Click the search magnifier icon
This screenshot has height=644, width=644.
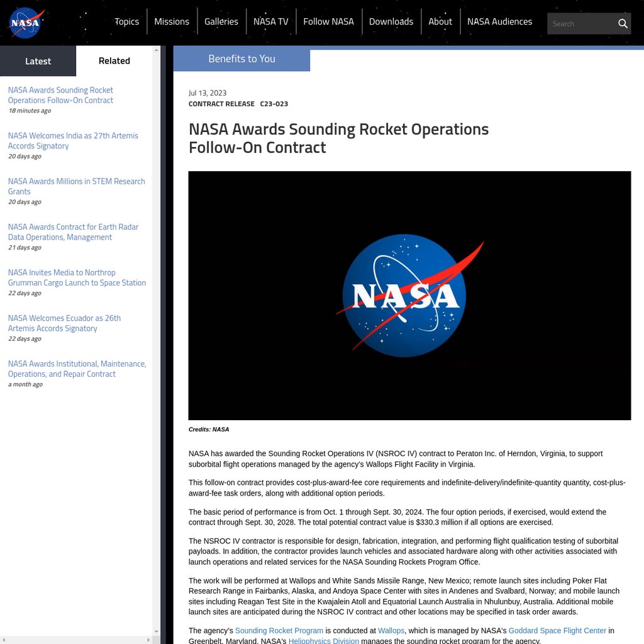(623, 24)
